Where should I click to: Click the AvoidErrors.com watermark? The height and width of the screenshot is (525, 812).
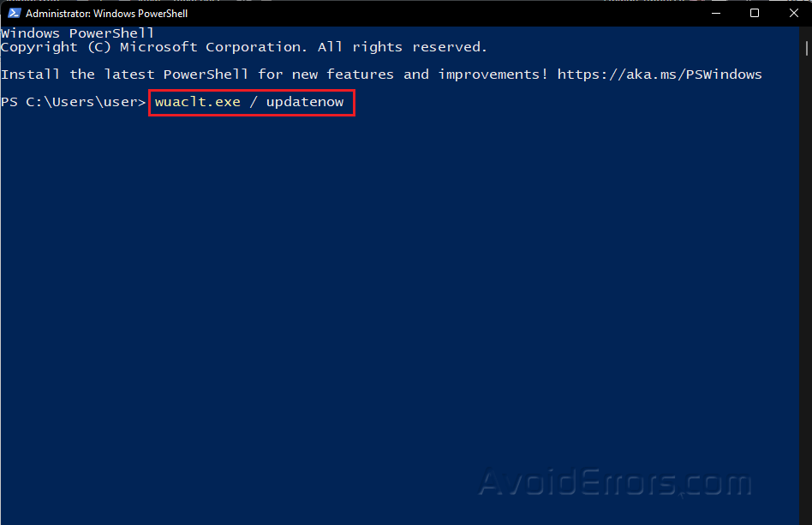(614, 483)
